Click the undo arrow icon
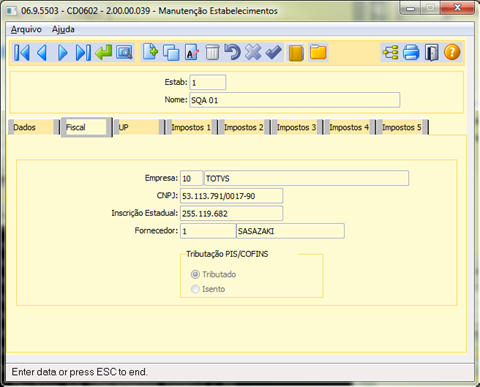Image resolution: width=480 pixels, height=387 pixels. click(232, 53)
